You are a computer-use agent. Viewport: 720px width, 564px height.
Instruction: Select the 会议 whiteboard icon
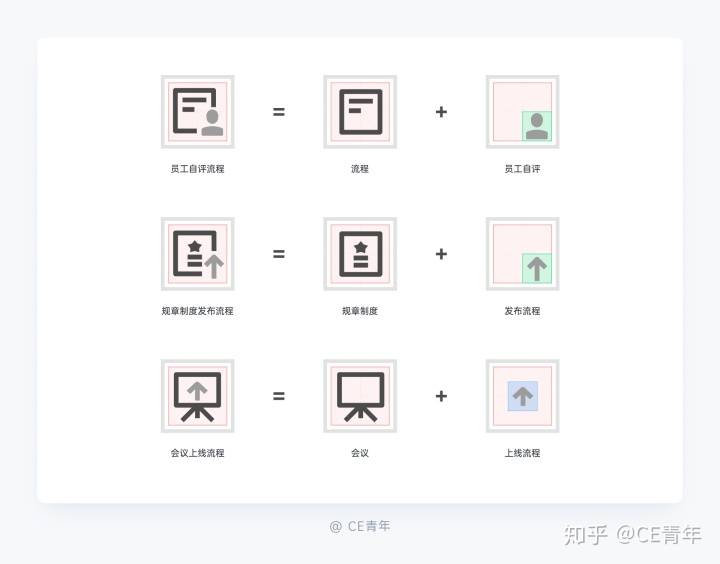click(360, 396)
